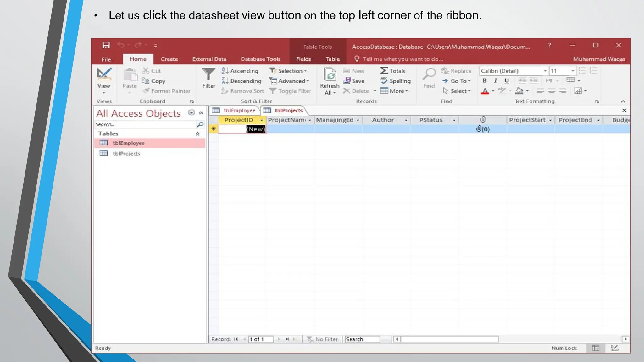Switch to Design View in the status bar
Image resolution: width=644 pixels, height=362 pixels.
[614, 348]
